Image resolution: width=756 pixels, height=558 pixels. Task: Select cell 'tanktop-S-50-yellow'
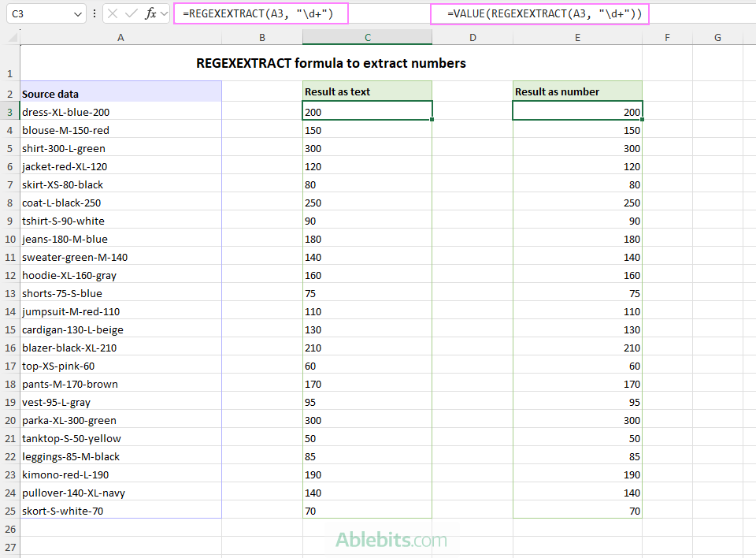[120, 438]
